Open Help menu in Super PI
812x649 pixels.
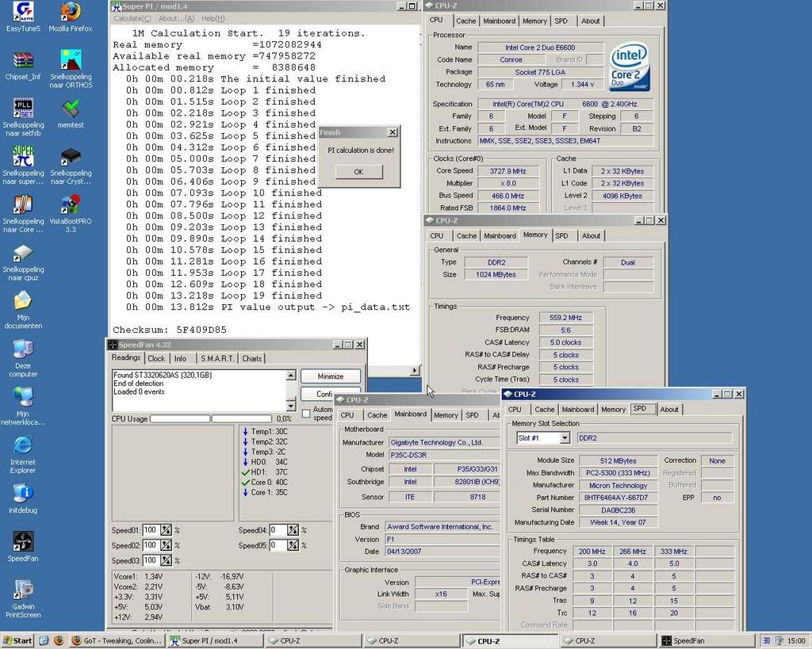213,19
